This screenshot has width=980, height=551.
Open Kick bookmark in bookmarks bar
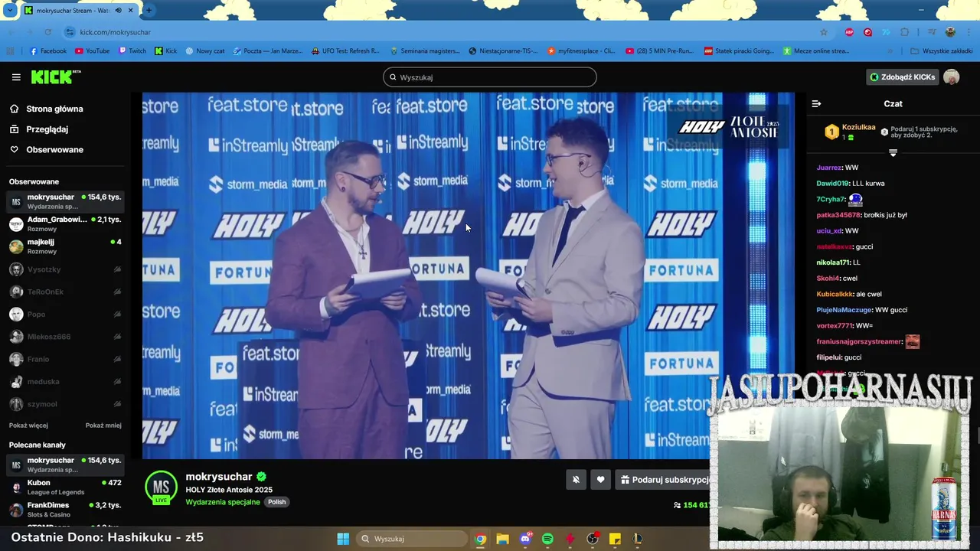coord(166,51)
